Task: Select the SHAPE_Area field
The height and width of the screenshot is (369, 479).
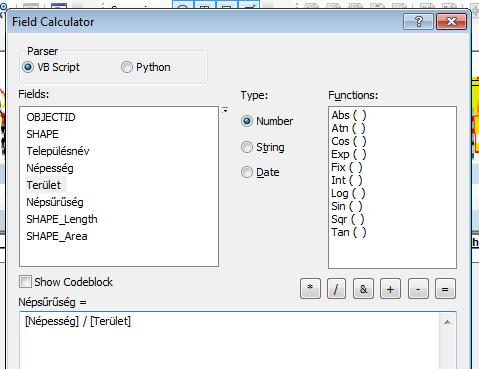Action: [57, 236]
